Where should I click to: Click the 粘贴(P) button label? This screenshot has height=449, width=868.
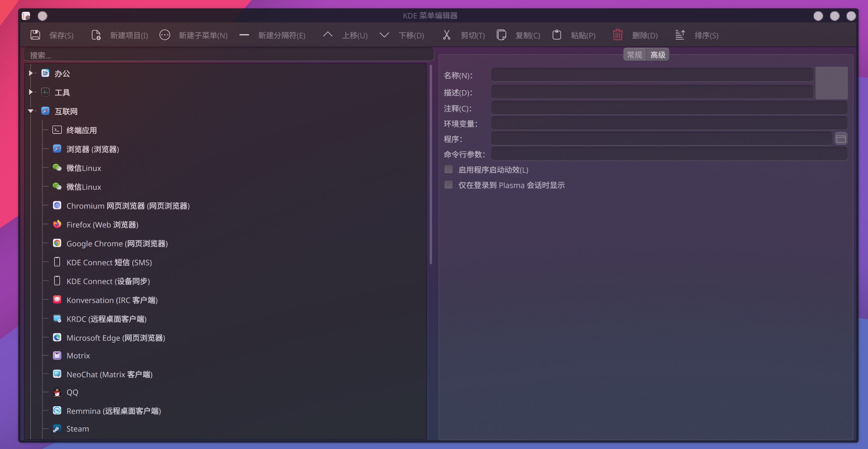[583, 35]
